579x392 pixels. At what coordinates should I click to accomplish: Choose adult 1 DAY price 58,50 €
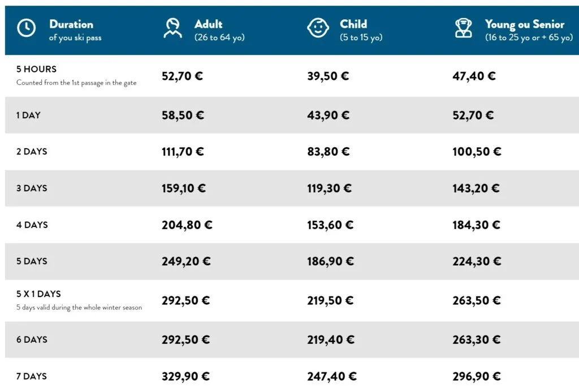[183, 115]
